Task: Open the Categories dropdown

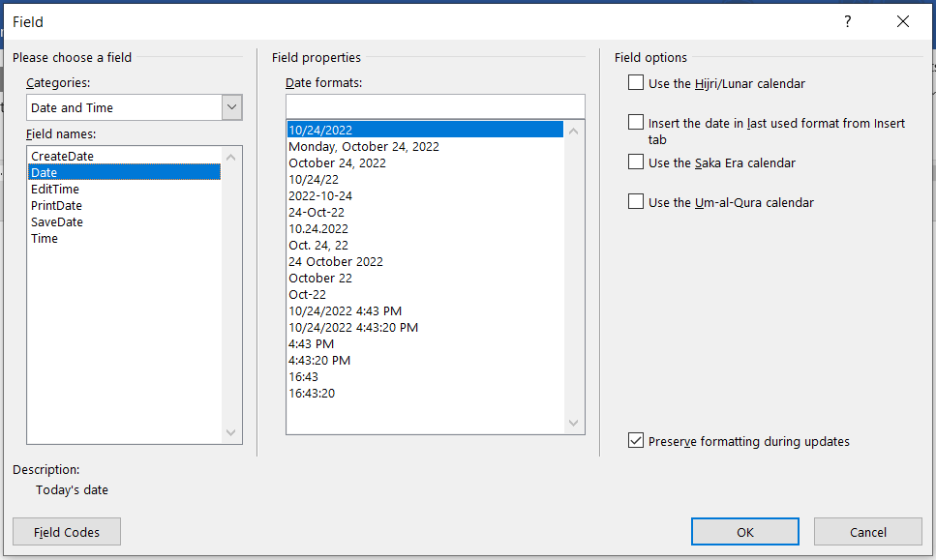Action: pyautogui.click(x=231, y=107)
